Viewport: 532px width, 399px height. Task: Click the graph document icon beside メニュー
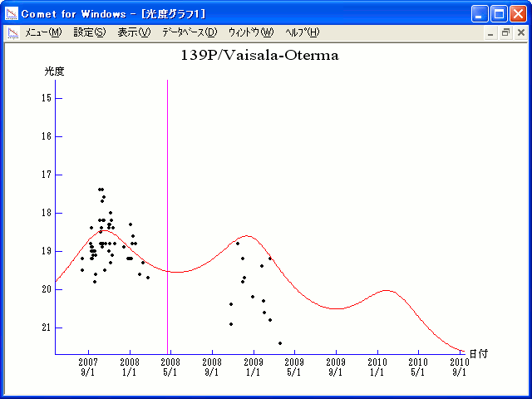(x=13, y=32)
